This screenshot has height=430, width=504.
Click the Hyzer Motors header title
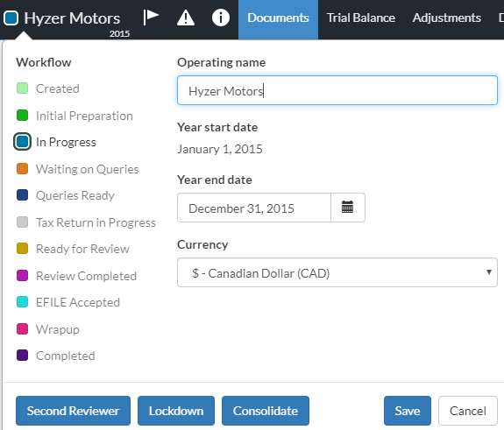[x=72, y=18]
